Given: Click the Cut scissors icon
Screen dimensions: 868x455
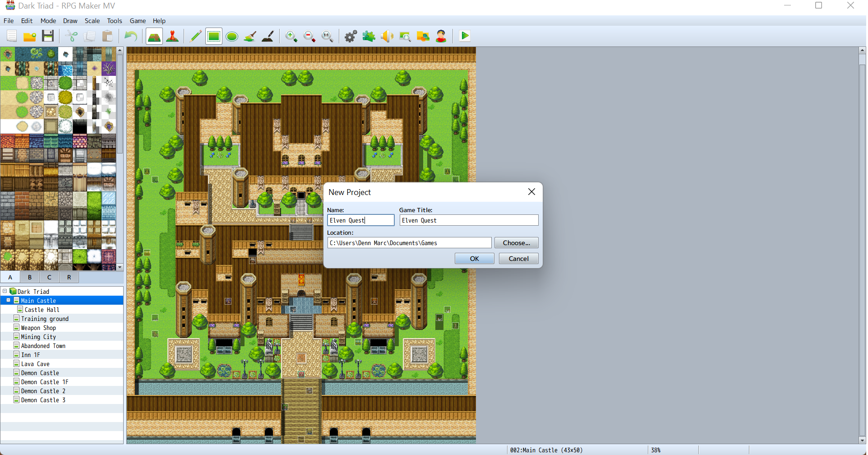Looking at the screenshot, I should [x=71, y=36].
